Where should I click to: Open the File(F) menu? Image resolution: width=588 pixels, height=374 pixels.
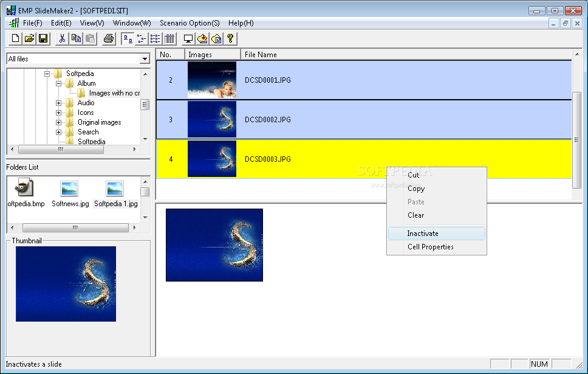pos(33,23)
